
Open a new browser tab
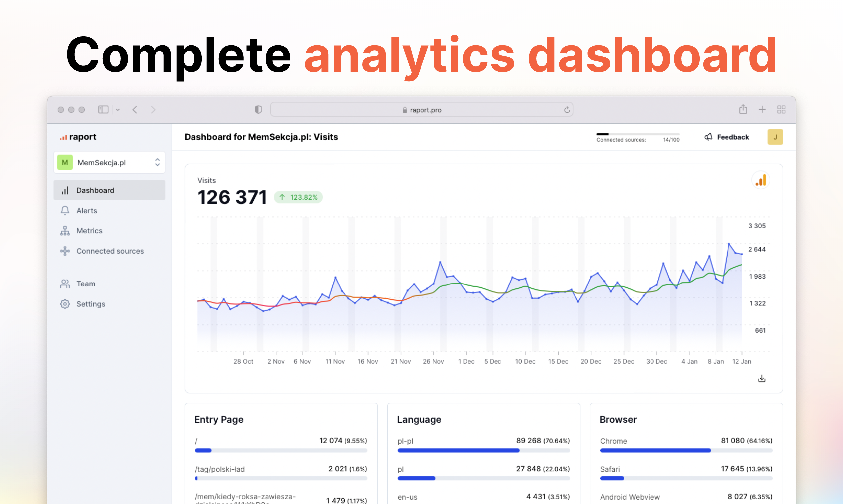(762, 109)
